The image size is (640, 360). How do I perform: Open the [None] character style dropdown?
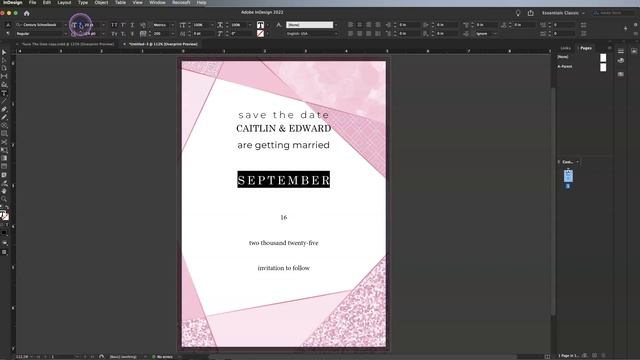[336, 25]
